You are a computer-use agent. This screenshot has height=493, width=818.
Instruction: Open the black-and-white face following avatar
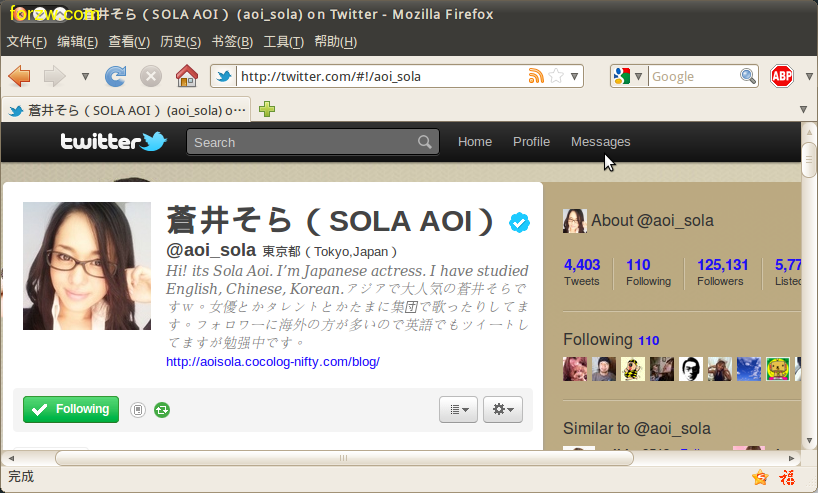691,369
